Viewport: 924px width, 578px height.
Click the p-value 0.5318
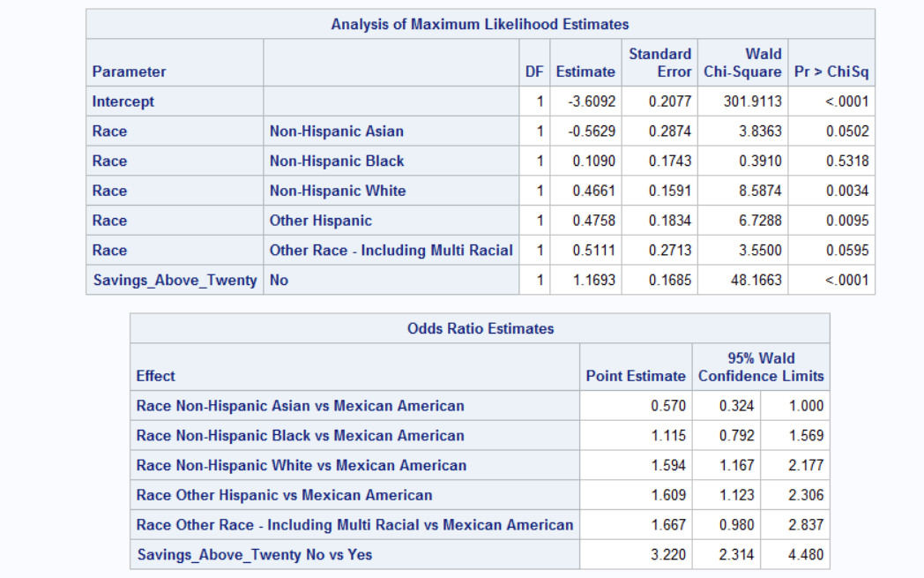coord(847,161)
